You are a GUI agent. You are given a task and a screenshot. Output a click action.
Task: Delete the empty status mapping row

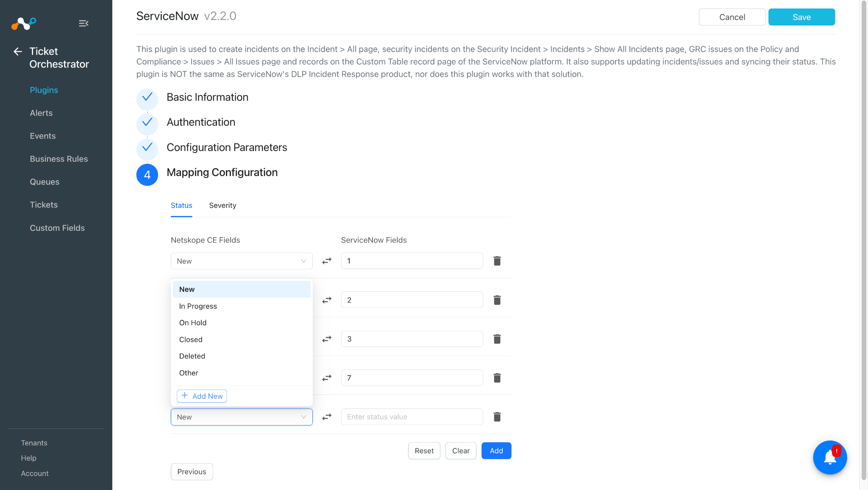[497, 417]
